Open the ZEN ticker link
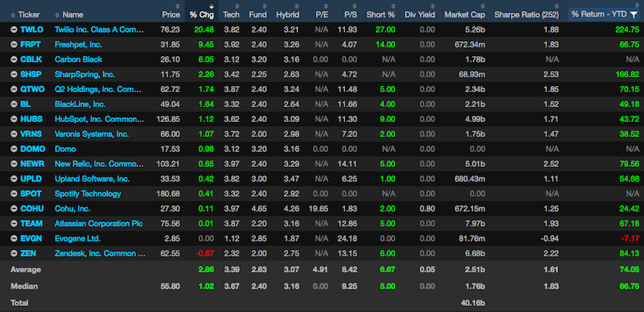The height and width of the screenshot is (312, 644). (x=28, y=254)
